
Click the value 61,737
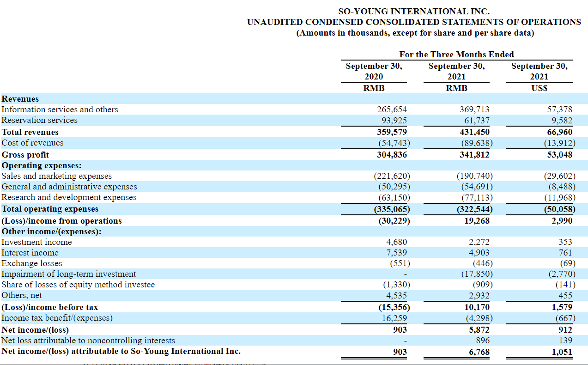pyautogui.click(x=477, y=120)
